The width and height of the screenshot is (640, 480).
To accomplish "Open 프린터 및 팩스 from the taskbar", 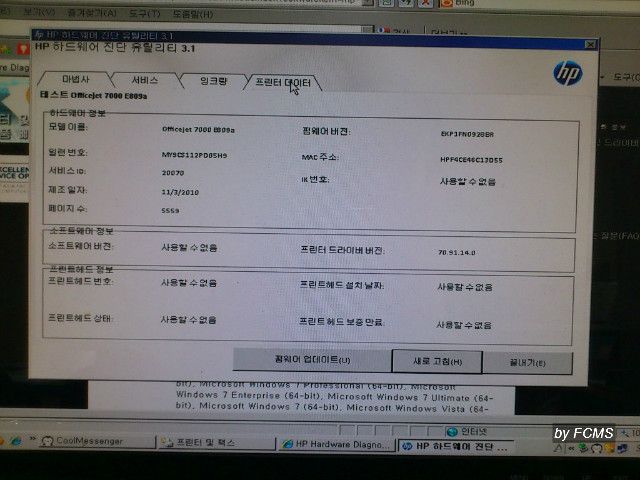I will [217, 442].
